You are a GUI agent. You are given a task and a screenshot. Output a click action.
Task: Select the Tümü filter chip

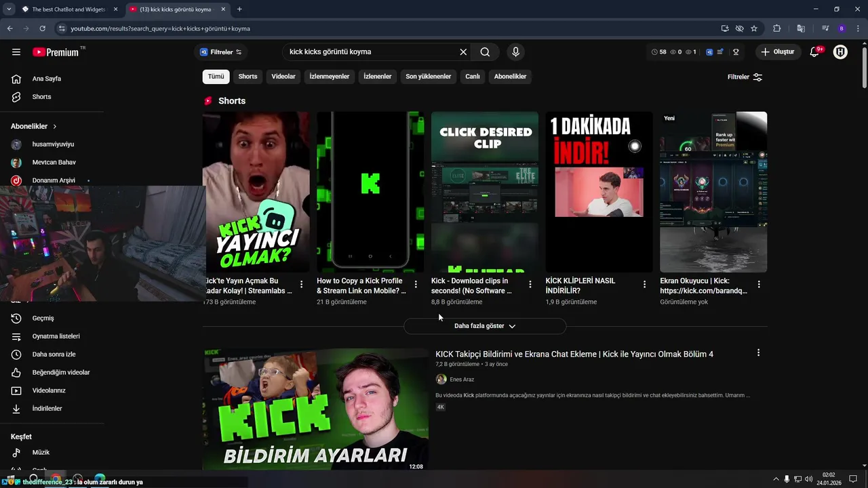(x=216, y=77)
